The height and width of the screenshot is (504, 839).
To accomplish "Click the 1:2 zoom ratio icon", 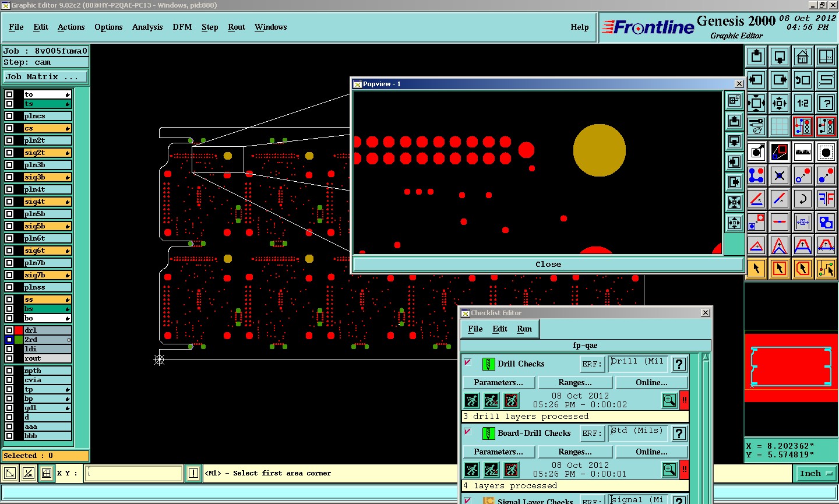I will (803, 103).
